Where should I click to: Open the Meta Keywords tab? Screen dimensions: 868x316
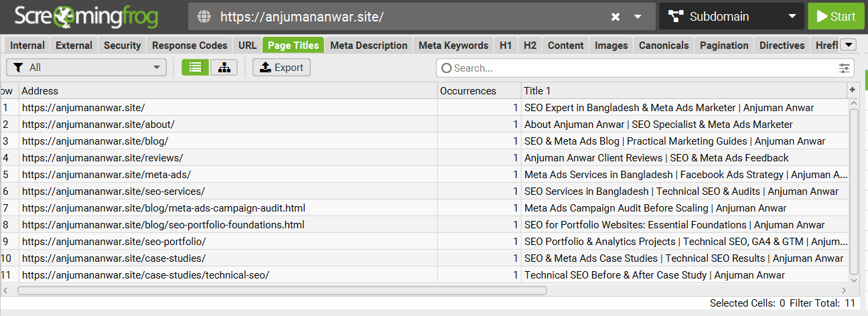[x=453, y=46]
